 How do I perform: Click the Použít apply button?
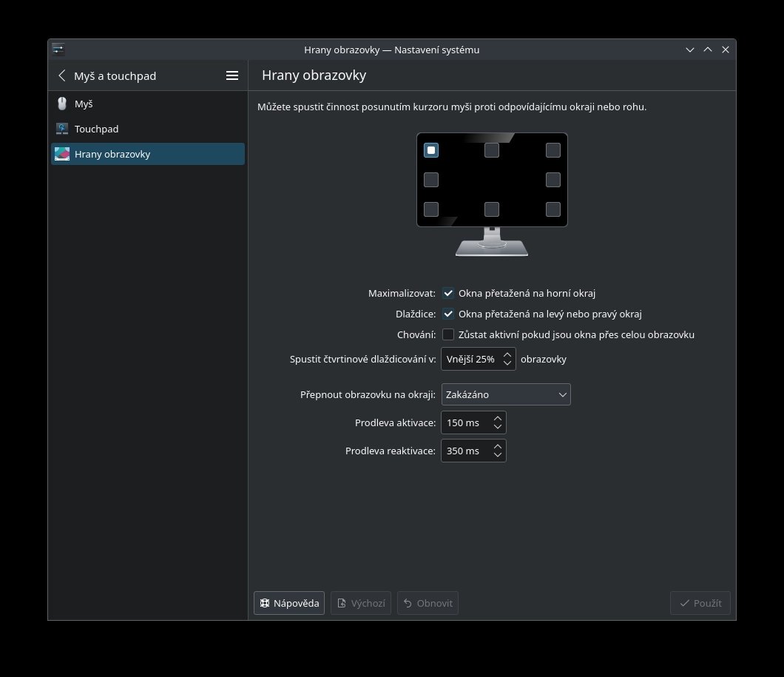(x=700, y=603)
